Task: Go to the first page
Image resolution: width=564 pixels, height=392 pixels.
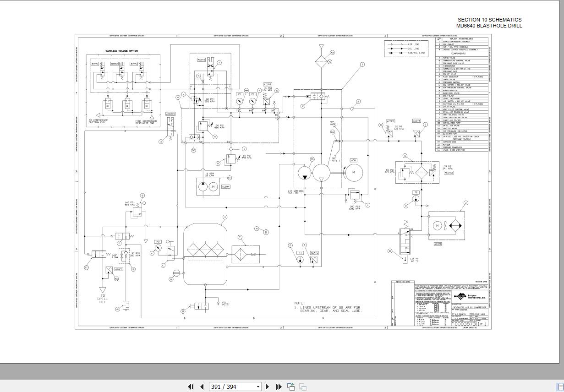Action: point(191,387)
